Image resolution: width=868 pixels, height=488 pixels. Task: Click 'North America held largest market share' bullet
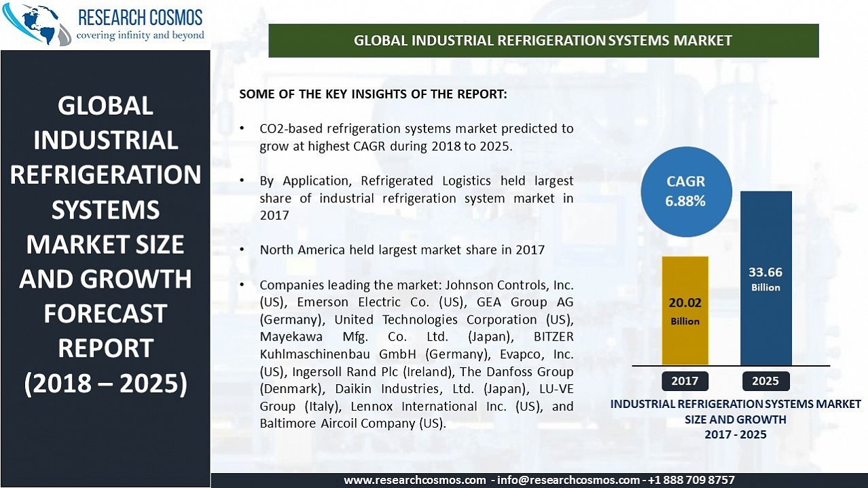(402, 250)
